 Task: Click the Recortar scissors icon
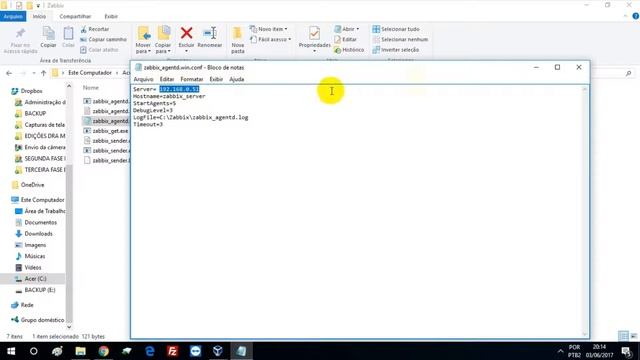[x=84, y=29]
